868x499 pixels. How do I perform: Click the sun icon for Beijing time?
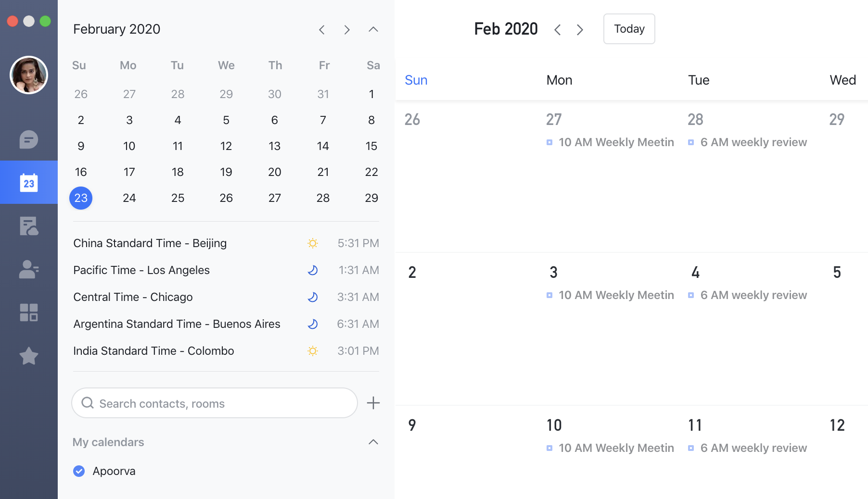(313, 243)
